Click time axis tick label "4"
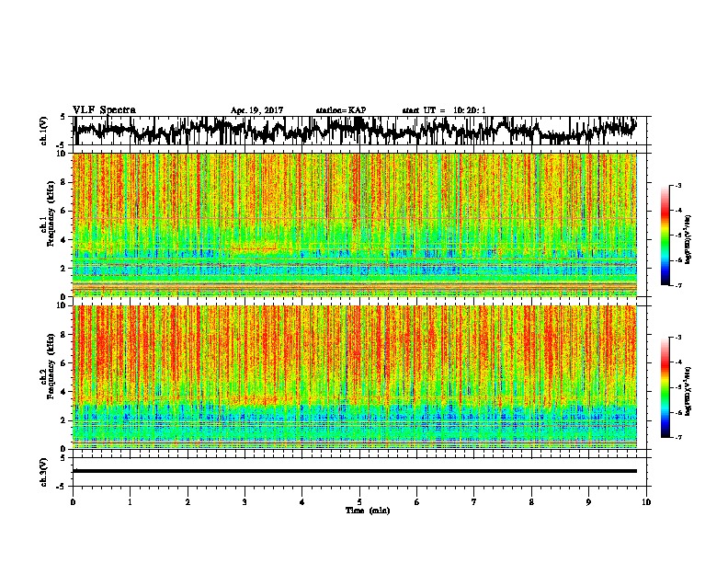This screenshot has height=563, width=728. (x=302, y=502)
